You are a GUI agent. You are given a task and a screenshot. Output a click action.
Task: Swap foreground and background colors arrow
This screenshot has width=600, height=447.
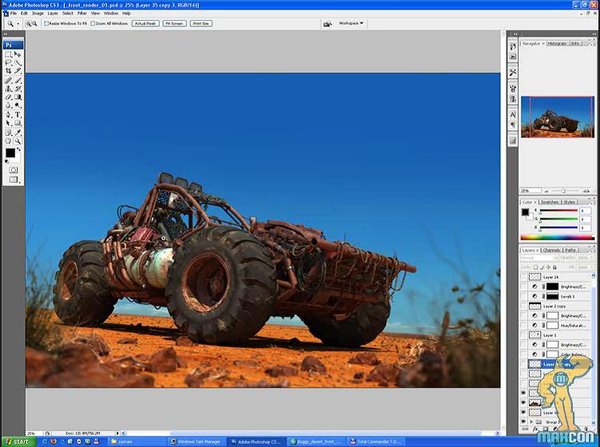[18, 149]
